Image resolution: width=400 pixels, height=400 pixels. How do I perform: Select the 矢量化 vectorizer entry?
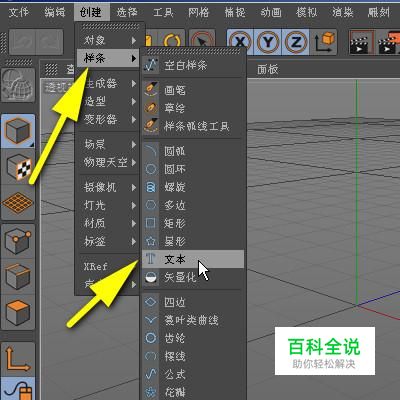coord(193,277)
